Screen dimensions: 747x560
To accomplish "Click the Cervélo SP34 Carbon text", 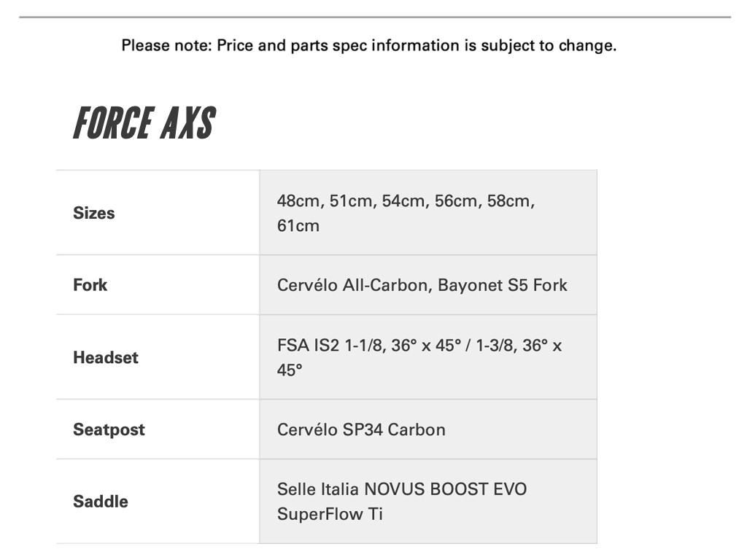I will pos(361,429).
